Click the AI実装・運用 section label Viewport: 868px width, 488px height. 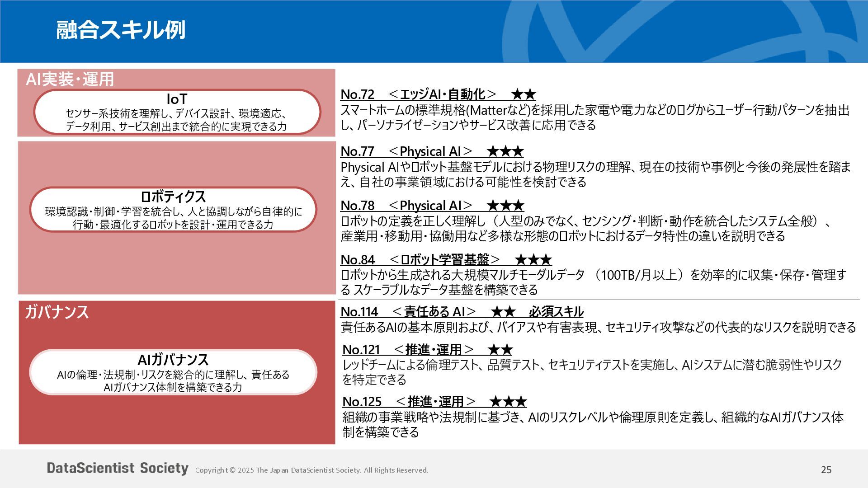coord(70,79)
